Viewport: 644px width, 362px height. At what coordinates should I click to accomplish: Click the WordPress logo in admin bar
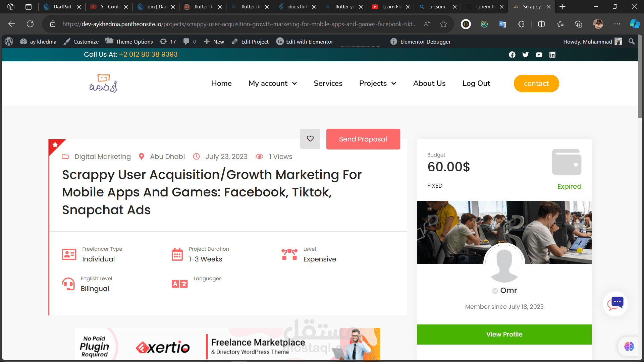[9, 42]
